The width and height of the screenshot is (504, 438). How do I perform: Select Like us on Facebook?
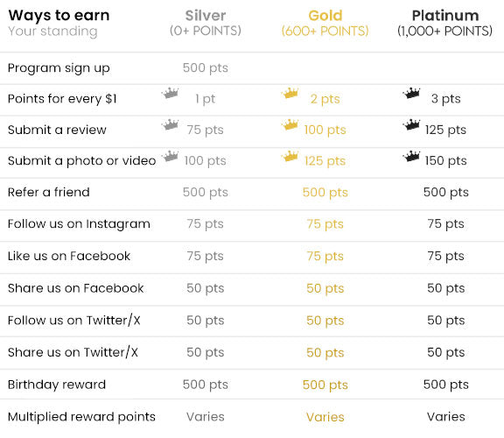coord(69,256)
